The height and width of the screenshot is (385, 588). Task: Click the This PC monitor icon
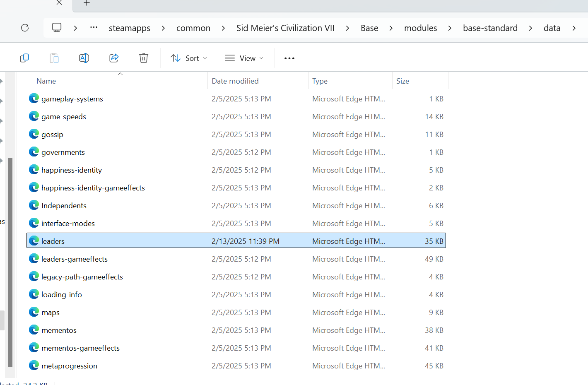pos(57,28)
